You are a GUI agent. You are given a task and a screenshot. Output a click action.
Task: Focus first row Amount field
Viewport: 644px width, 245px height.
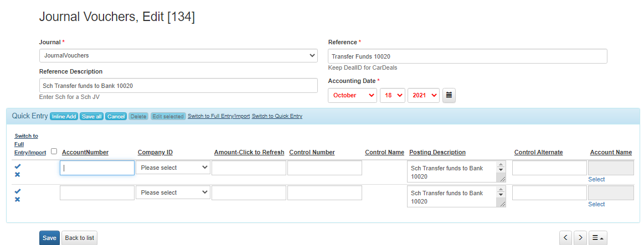249,168
